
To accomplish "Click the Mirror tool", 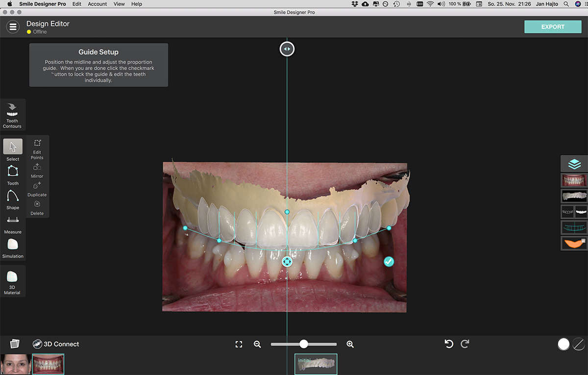I will [x=37, y=171].
